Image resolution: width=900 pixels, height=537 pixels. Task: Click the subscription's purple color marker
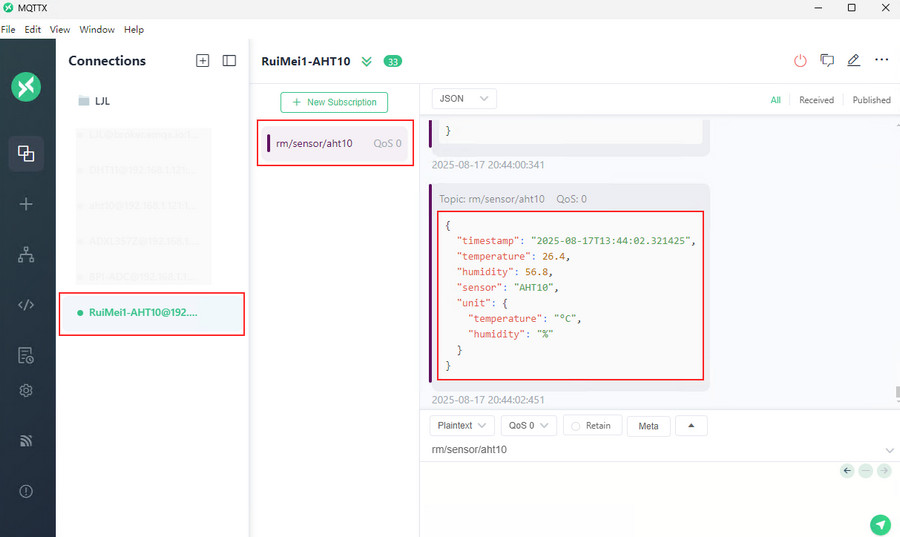point(268,143)
